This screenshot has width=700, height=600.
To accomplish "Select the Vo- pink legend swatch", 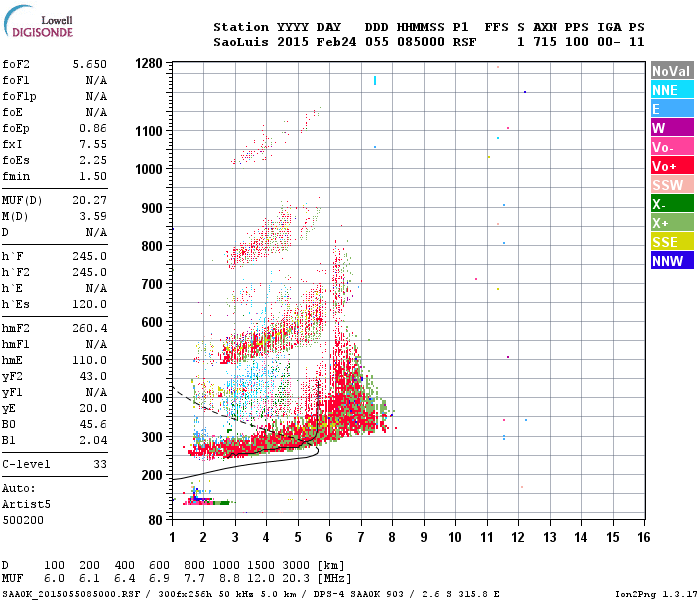I will [x=672, y=147].
